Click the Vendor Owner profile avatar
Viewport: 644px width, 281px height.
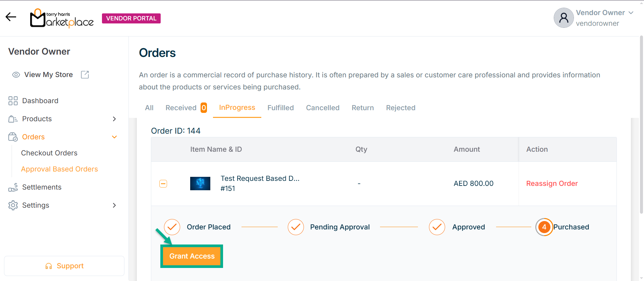pyautogui.click(x=563, y=18)
